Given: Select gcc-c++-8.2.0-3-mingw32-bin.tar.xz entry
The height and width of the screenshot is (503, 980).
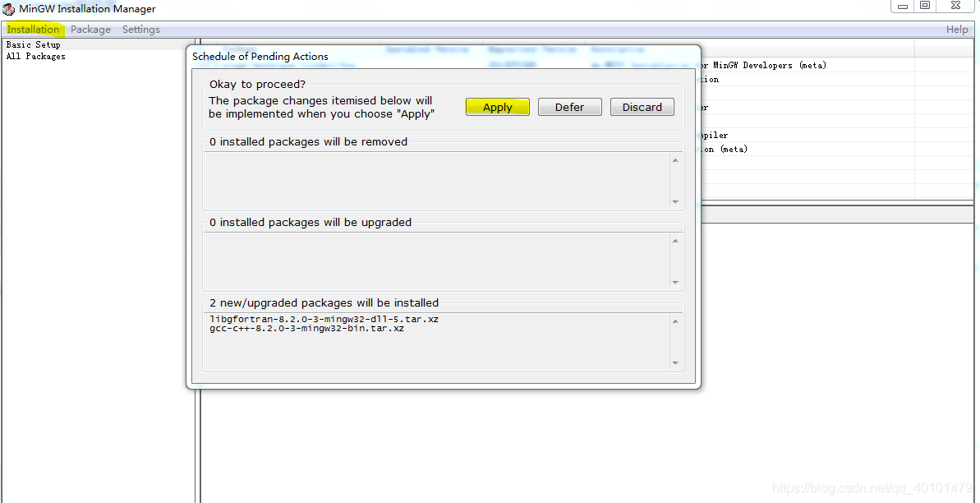Looking at the screenshot, I should (307, 328).
